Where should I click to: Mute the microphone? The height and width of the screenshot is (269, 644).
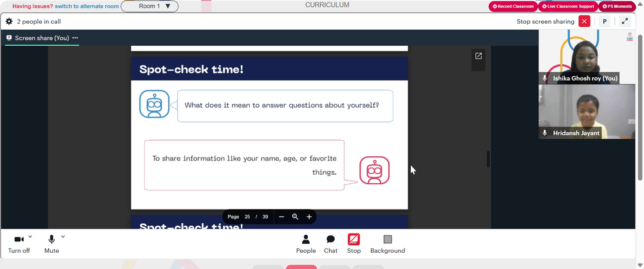tap(52, 244)
